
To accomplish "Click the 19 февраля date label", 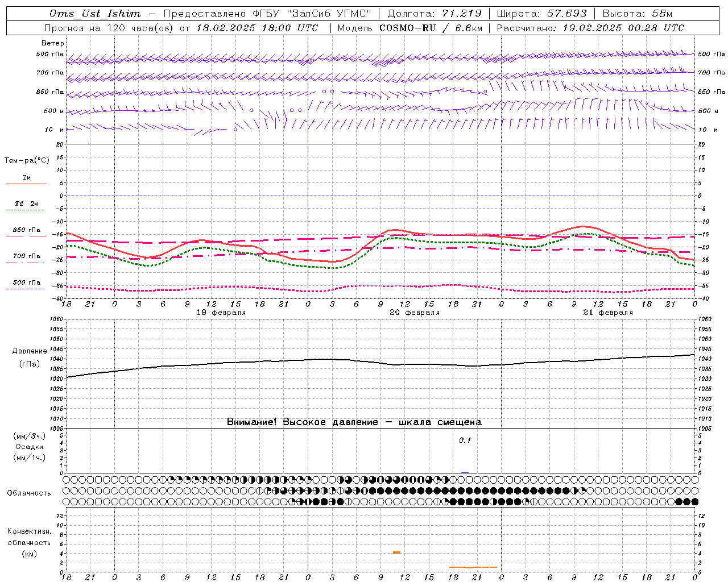I will tap(221, 313).
